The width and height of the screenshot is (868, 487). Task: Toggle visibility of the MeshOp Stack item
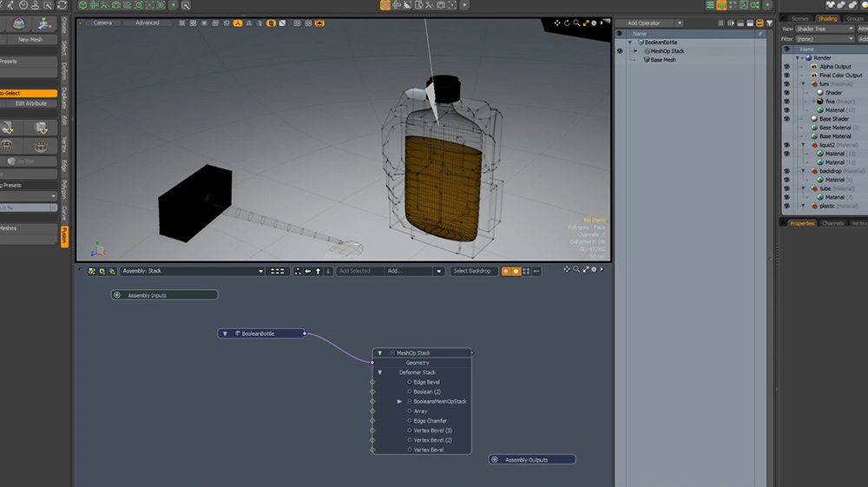coord(620,51)
